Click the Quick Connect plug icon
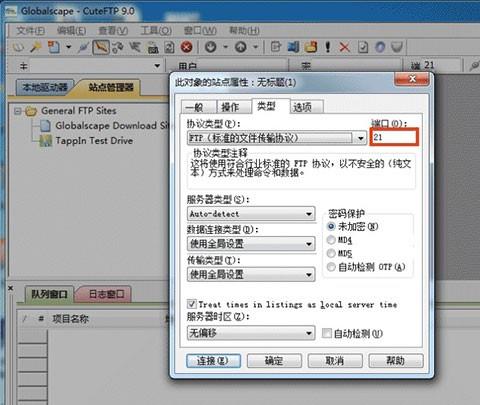The width and height of the screenshot is (480, 405). [83, 47]
